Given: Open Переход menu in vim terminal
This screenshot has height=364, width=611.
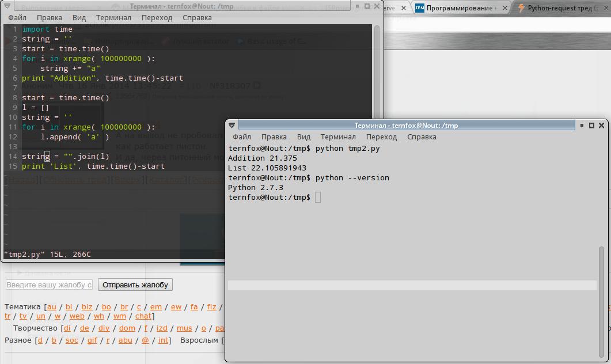Looking at the screenshot, I should pyautogui.click(x=157, y=17).
